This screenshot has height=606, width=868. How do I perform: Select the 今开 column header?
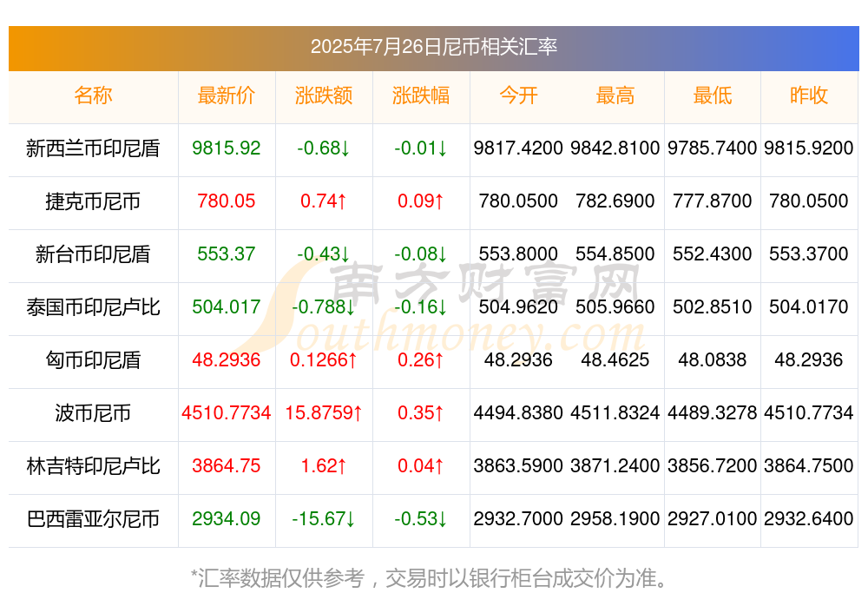tap(518, 96)
